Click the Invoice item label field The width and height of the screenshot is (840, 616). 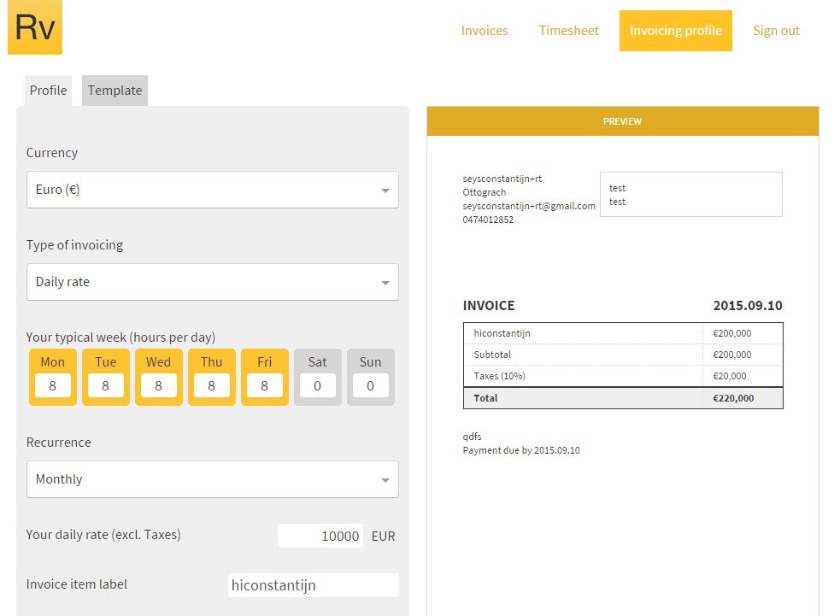pos(314,585)
